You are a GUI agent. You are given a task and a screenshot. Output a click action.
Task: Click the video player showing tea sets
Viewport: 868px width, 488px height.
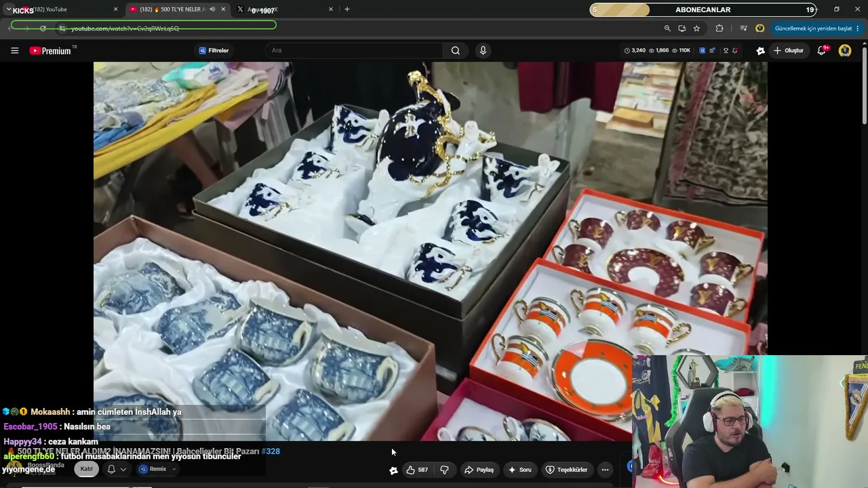click(x=430, y=251)
